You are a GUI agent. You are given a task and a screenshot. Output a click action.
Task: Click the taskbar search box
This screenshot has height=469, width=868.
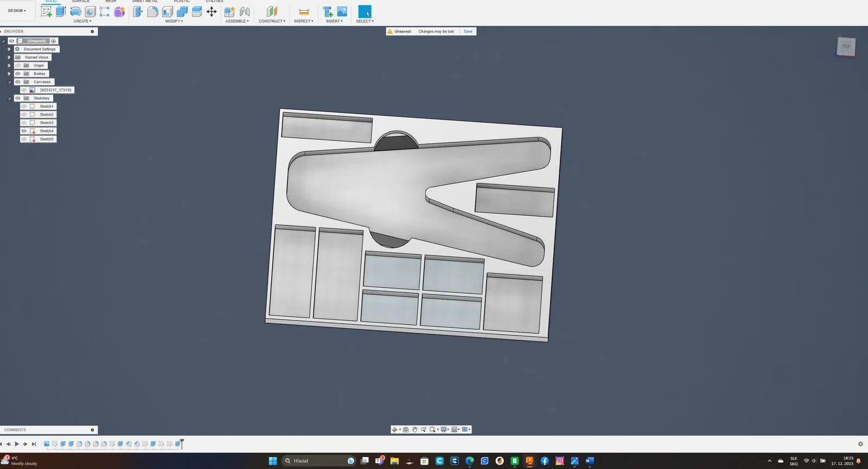320,461
